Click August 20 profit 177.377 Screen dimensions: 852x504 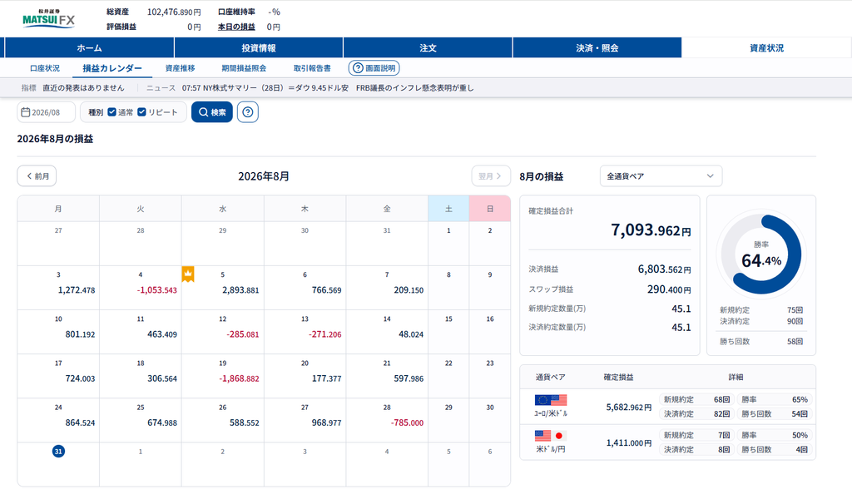click(326, 378)
